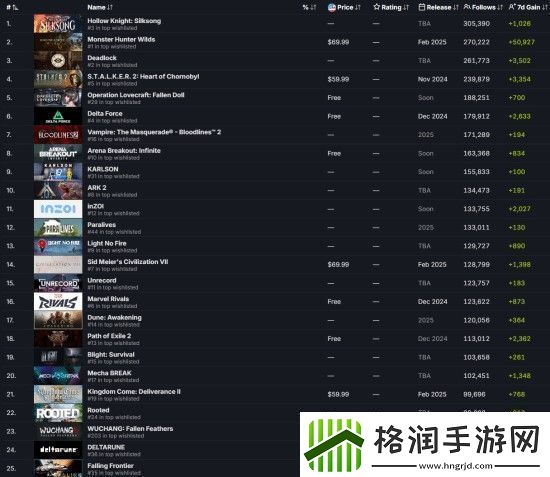This screenshot has height=477, width=550.
Task: Open ARK 2 title link
Action: pos(97,188)
